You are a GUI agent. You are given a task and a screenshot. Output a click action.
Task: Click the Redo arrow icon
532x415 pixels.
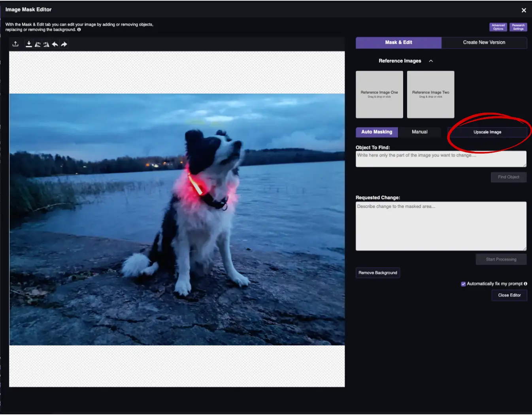click(x=64, y=44)
